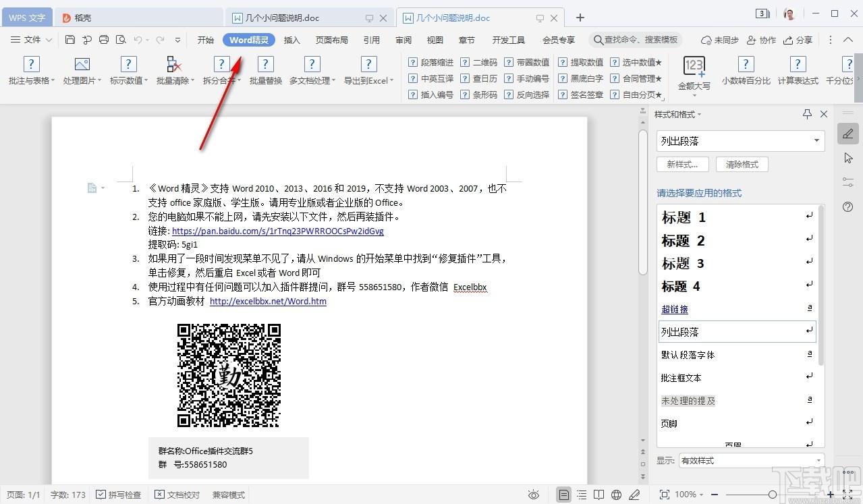Click the 签名签章 tool
This screenshot has height=504, width=863.
pos(581,95)
